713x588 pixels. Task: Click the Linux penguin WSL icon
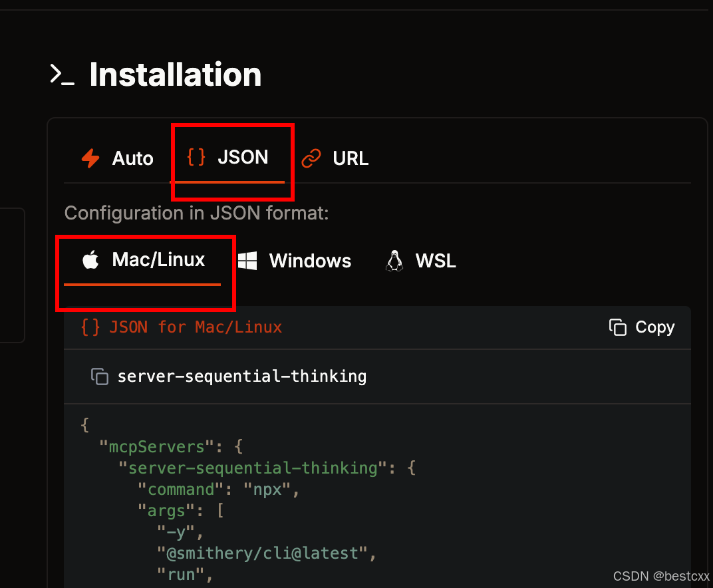[x=394, y=261]
